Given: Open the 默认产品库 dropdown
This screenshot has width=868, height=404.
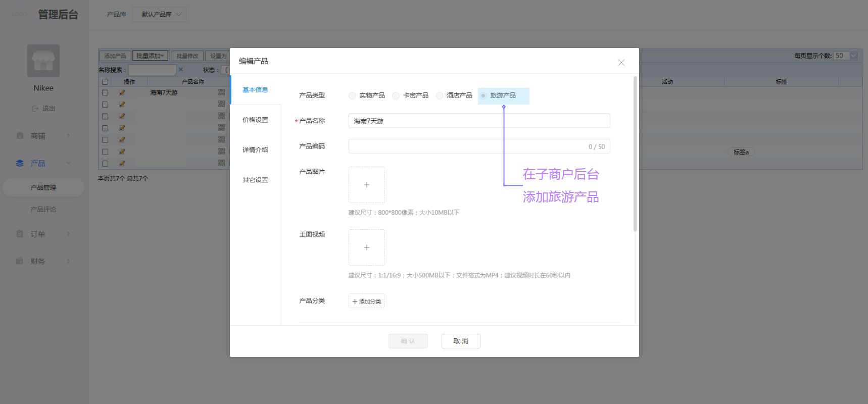Looking at the screenshot, I should pyautogui.click(x=159, y=14).
